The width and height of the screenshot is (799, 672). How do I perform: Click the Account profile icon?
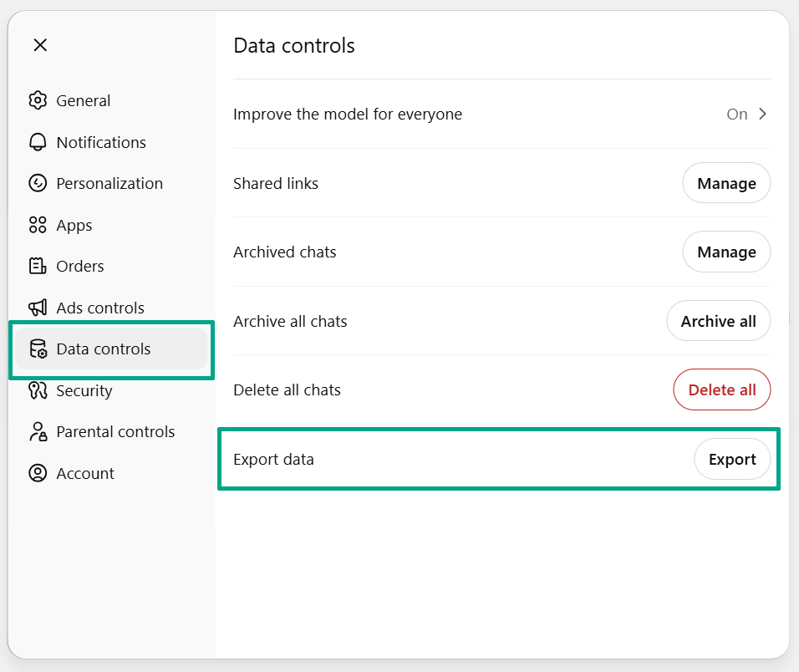coord(38,473)
